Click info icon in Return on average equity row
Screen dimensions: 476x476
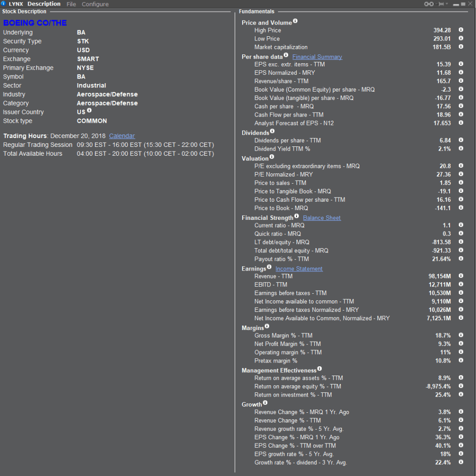461,386
